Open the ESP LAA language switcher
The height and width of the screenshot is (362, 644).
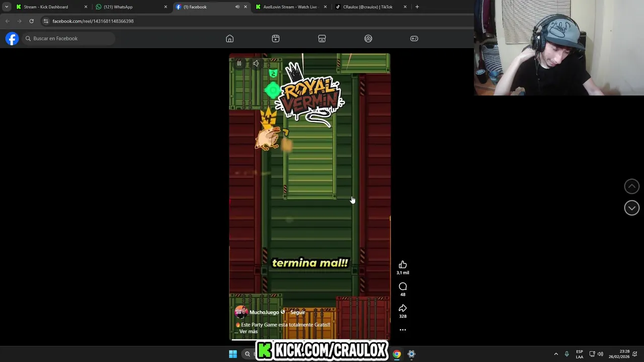[580, 354]
